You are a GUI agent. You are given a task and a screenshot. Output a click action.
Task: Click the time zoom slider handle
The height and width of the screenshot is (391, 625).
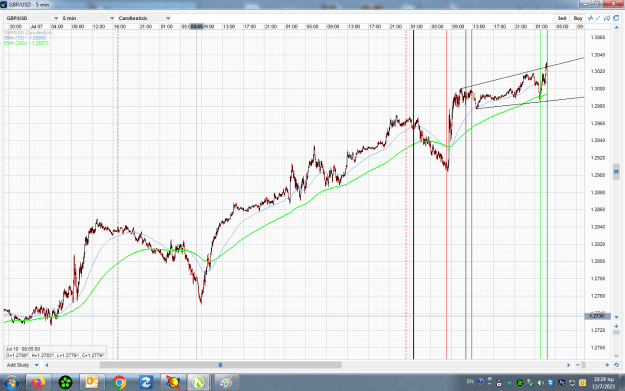coord(584,365)
